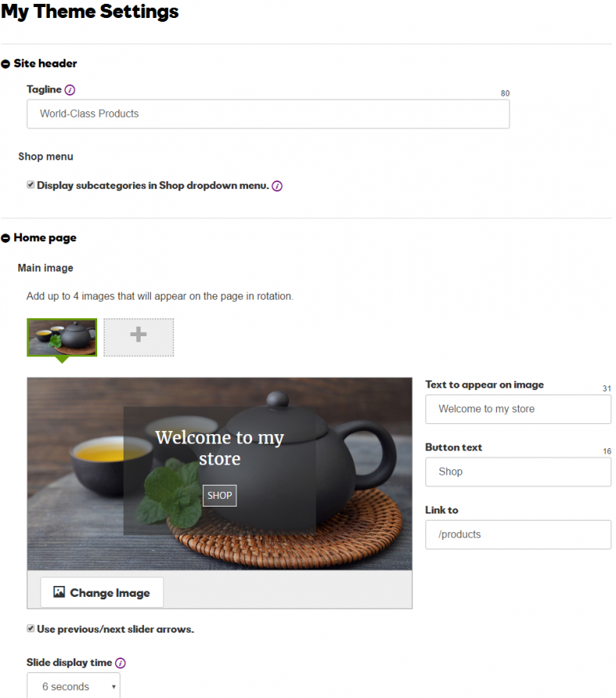Click picture icon on Change Image button
Screen dimensions: 616x698
pyautogui.click(x=59, y=591)
